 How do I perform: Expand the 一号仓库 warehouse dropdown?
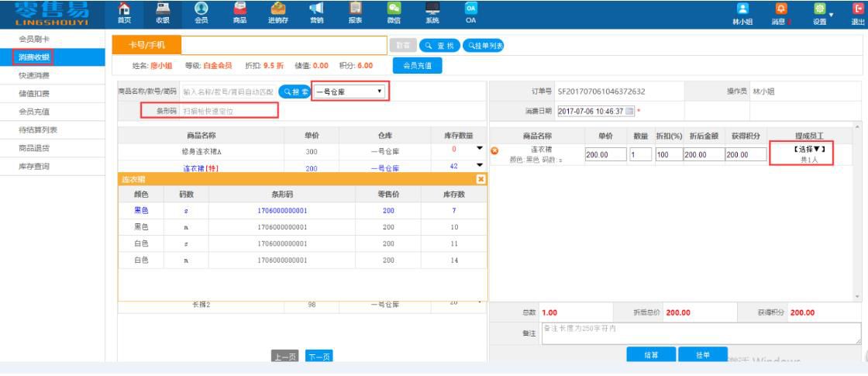350,91
